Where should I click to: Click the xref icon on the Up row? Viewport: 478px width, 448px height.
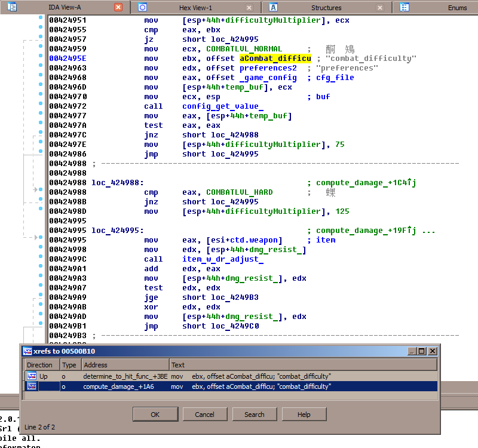click(x=32, y=376)
